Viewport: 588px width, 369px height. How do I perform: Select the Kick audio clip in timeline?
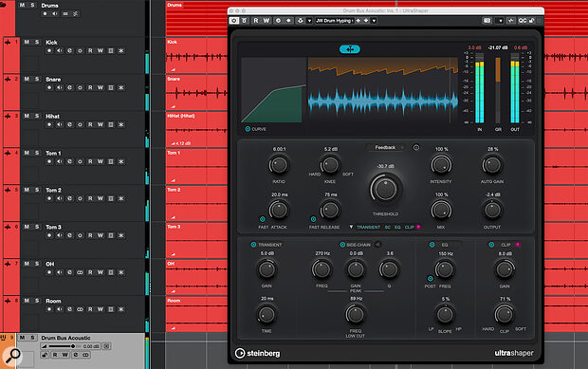pyautogui.click(x=196, y=56)
